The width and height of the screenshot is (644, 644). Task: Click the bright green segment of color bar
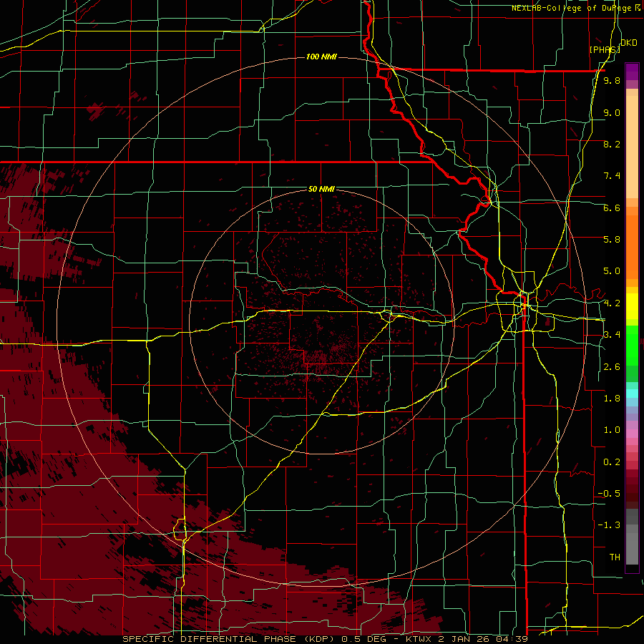click(632, 345)
